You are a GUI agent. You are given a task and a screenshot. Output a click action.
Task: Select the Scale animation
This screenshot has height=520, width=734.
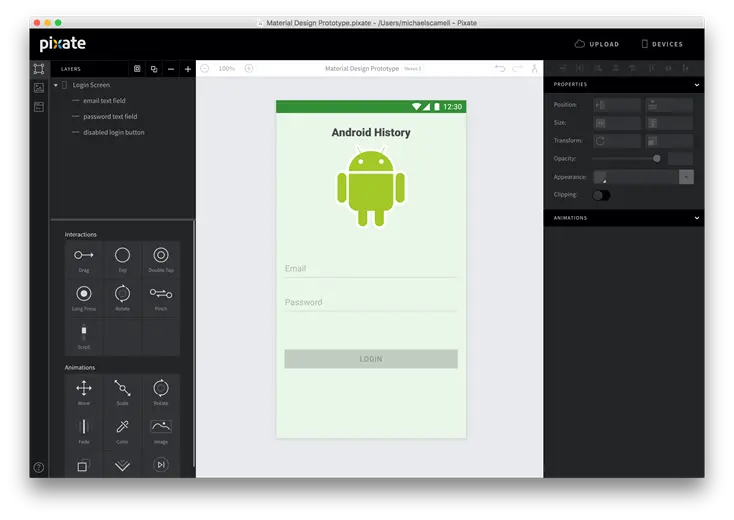122,393
